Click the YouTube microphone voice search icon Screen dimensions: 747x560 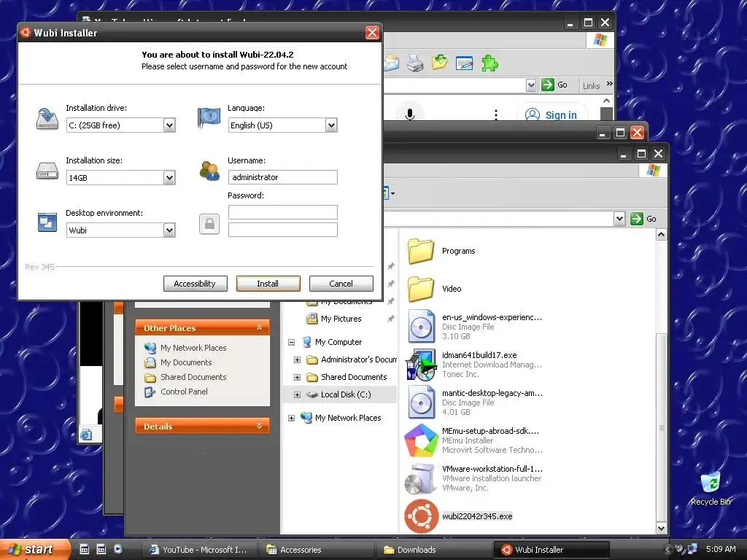410,114
